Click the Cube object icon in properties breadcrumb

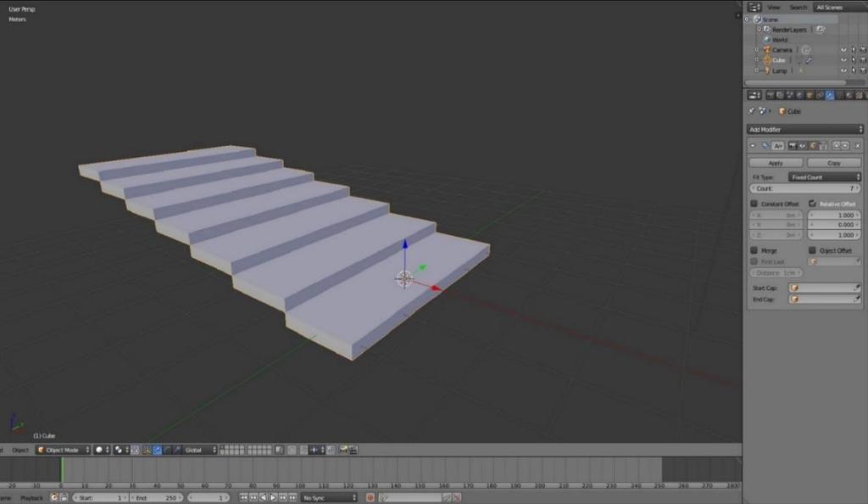click(782, 111)
